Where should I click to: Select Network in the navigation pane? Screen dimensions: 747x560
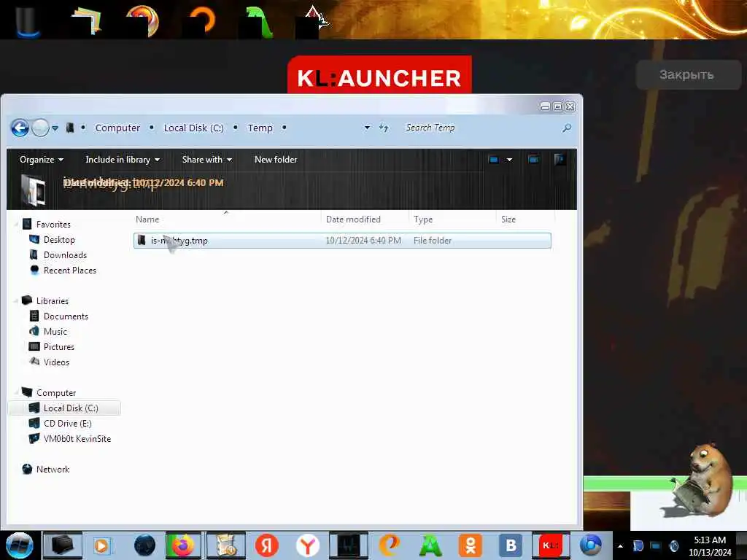point(53,469)
